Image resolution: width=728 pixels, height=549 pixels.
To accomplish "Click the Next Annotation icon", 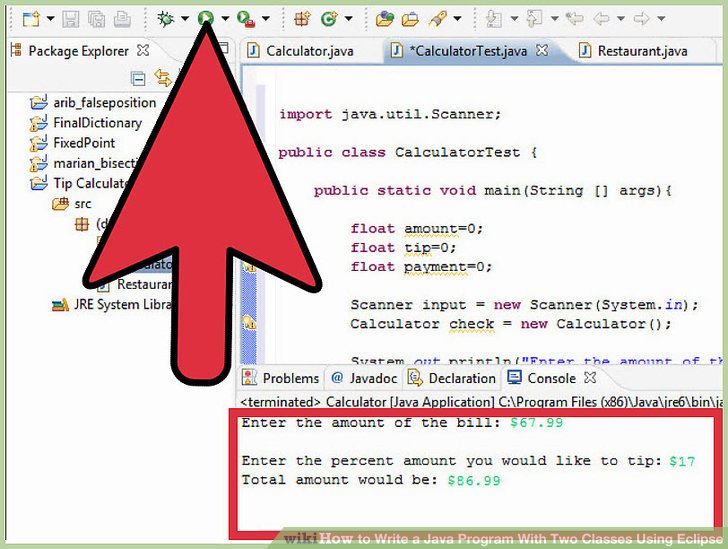I will point(494,19).
